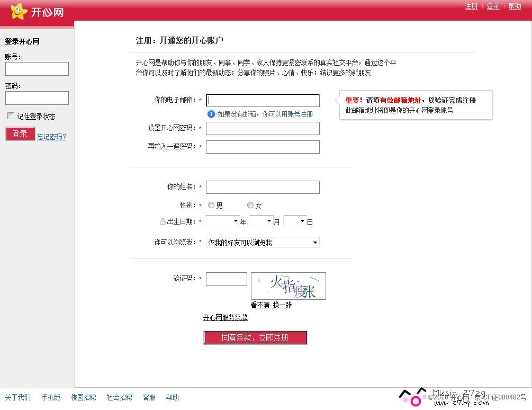Focus the 设置开心网密码 input field
Viewport: 532px width, 410px height.
[x=263, y=129]
